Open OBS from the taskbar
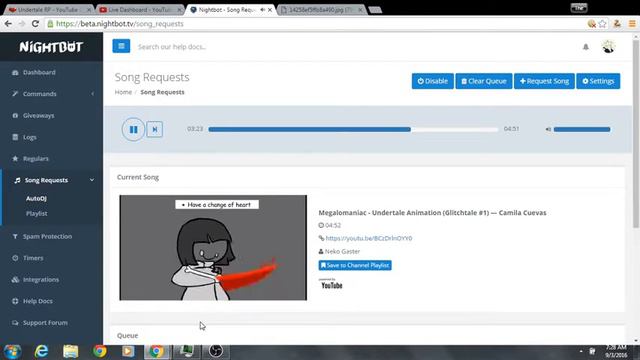The height and width of the screenshot is (360, 640). [x=216, y=351]
